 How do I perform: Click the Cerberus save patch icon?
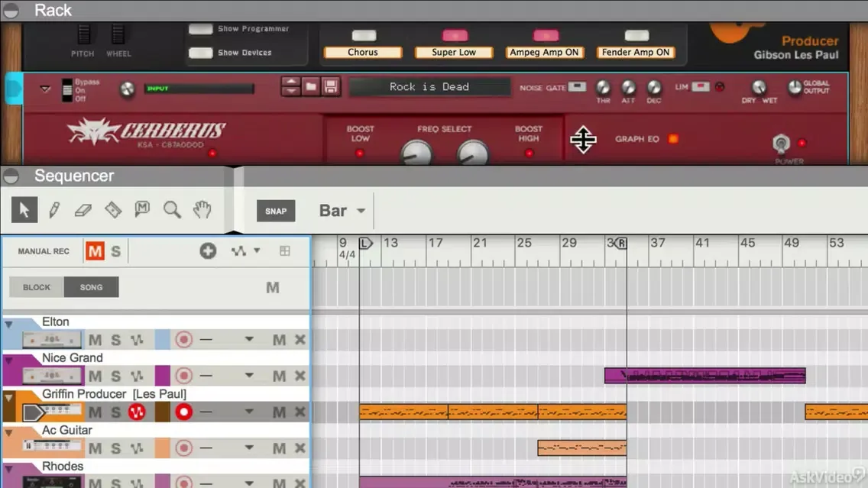331,86
